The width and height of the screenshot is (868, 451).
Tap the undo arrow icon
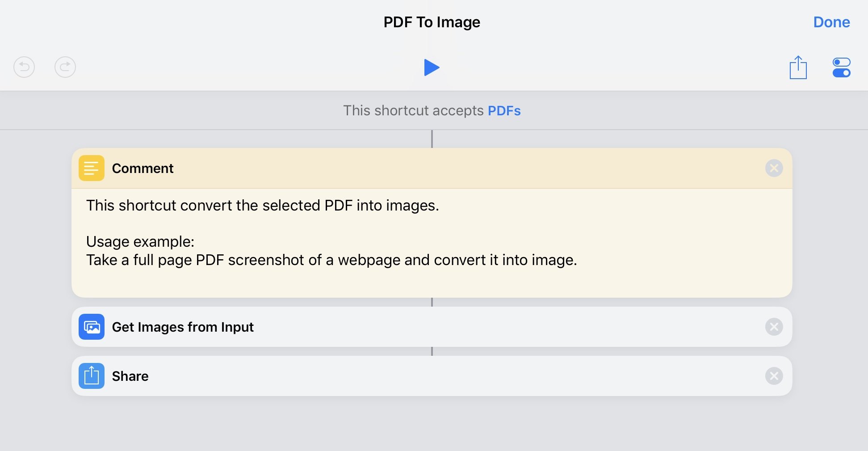24,67
